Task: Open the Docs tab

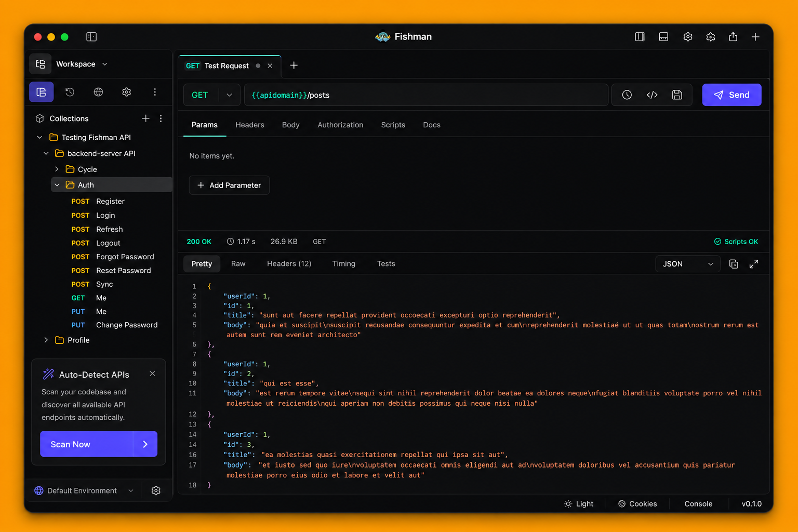Action: (x=432, y=125)
